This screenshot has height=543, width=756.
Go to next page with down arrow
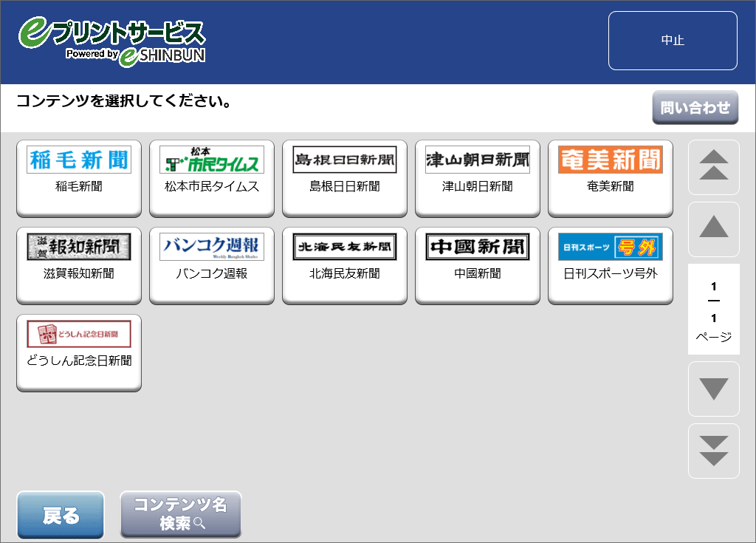[713, 389]
